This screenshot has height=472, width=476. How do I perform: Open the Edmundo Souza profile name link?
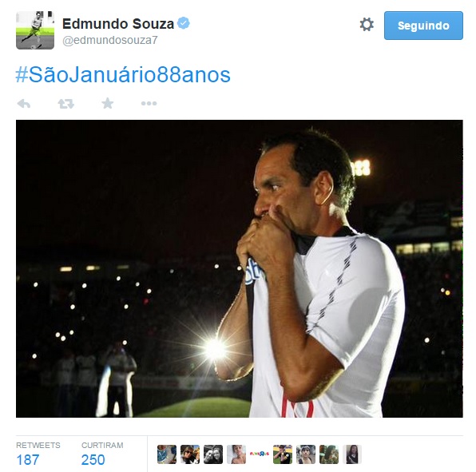[118, 24]
